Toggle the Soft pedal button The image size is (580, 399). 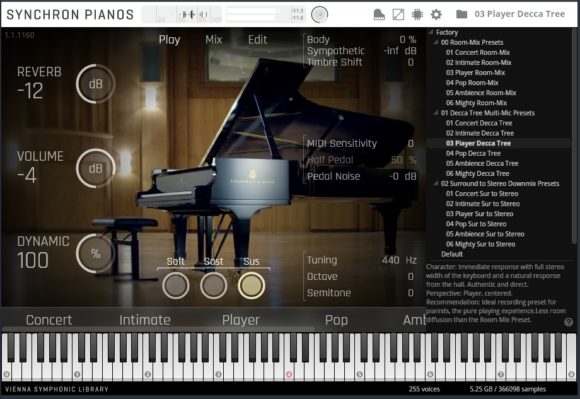(176, 285)
